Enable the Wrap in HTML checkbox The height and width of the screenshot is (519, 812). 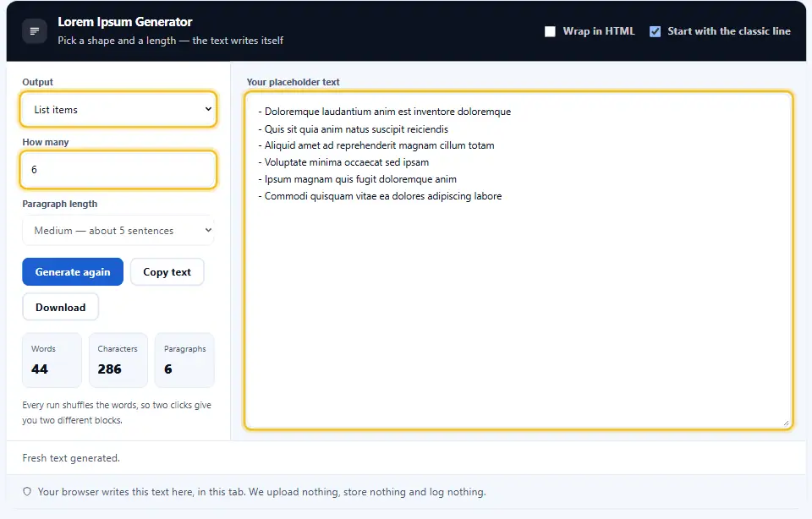tap(550, 31)
